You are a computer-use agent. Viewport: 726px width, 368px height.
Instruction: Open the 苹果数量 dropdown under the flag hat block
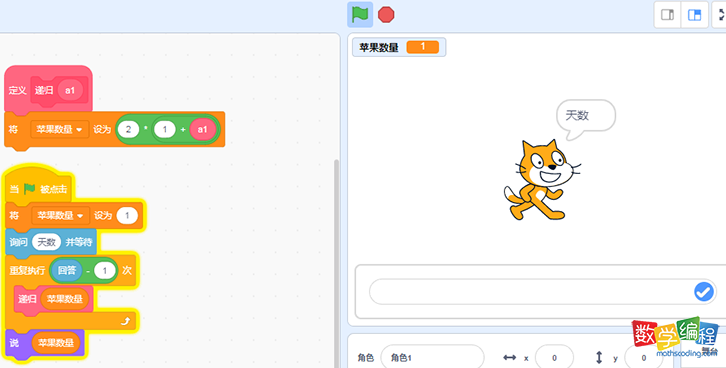coord(61,216)
